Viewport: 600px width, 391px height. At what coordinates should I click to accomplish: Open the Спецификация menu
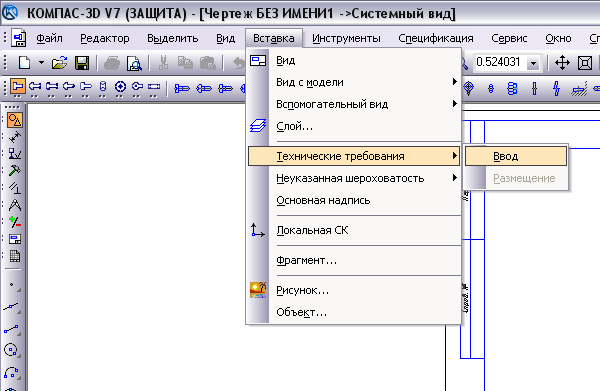[x=436, y=38]
